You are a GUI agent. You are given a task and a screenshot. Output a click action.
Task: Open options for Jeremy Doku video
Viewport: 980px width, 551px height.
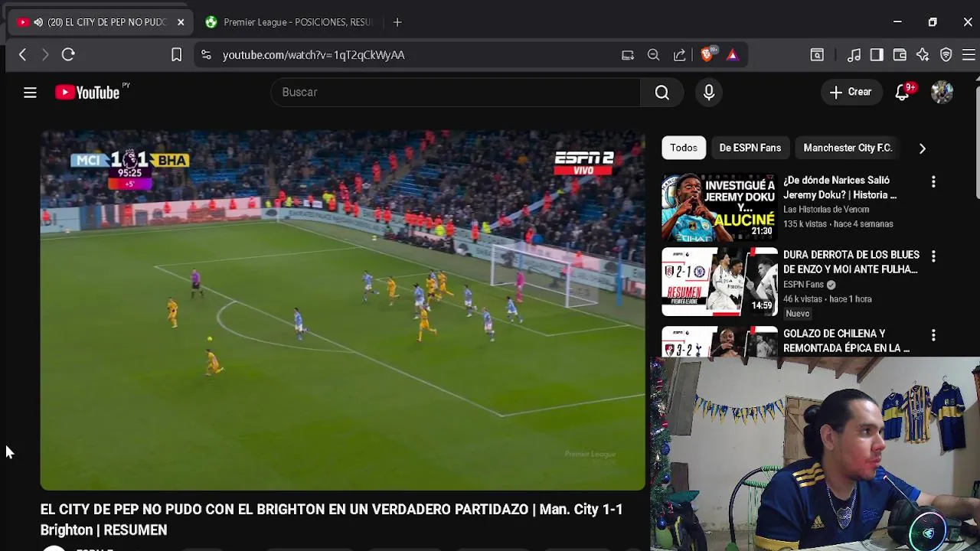pyautogui.click(x=933, y=182)
